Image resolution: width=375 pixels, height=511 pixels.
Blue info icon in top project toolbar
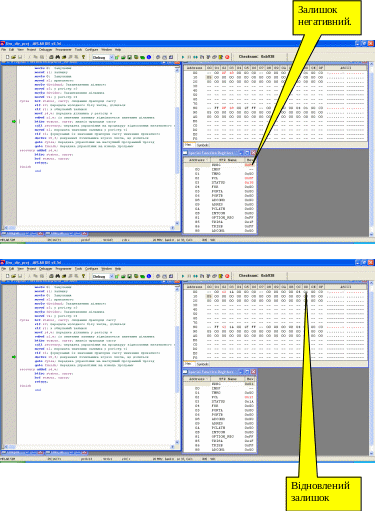(149, 57)
